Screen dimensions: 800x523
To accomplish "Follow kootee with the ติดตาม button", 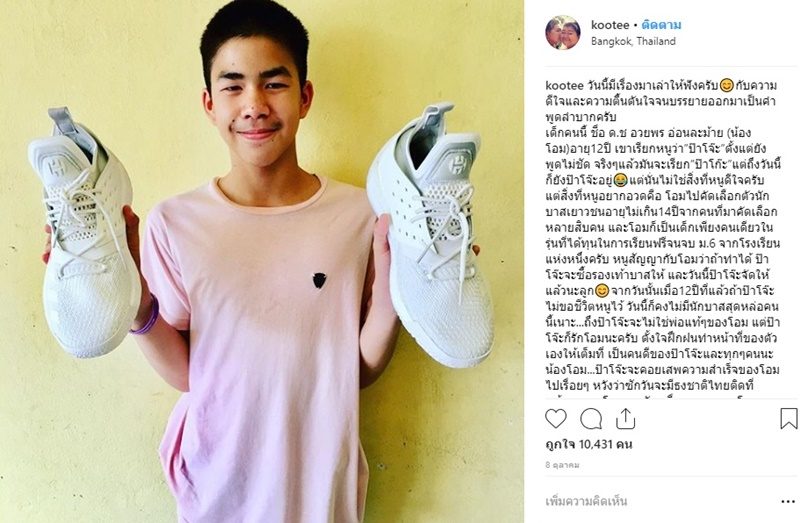I will [661, 25].
